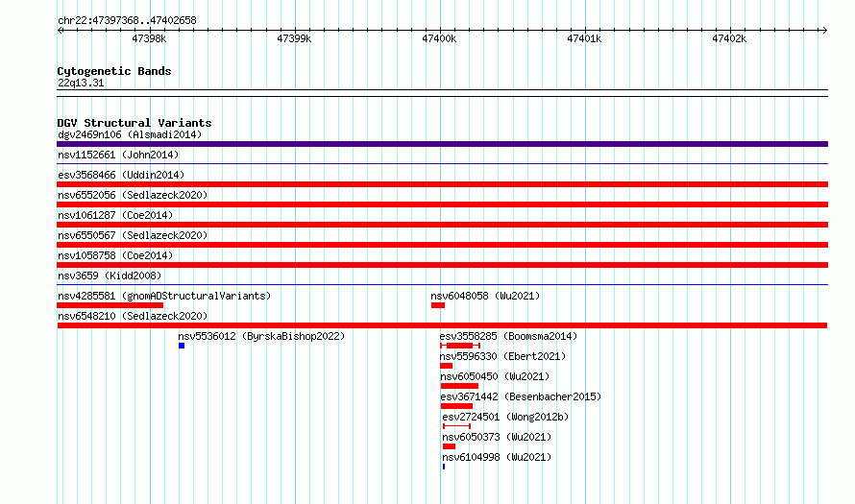Select the short red nsv4285581 bar
The width and height of the screenshot is (855, 504).
pyautogui.click(x=110, y=305)
